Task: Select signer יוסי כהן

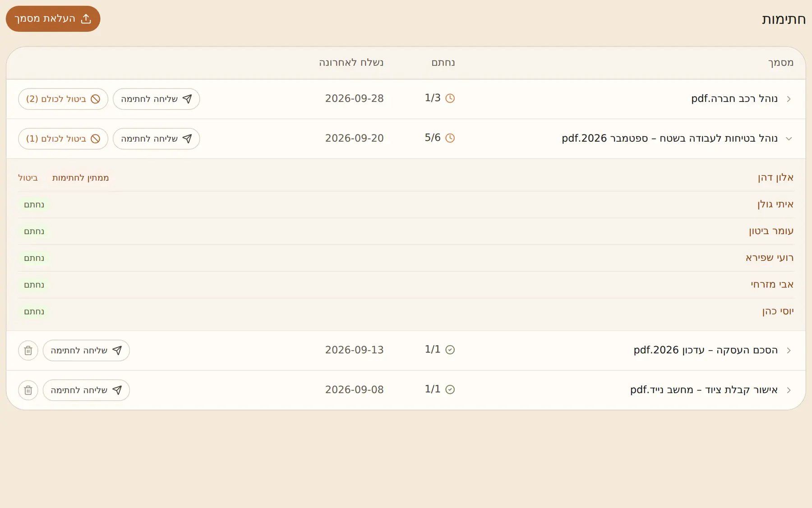Action: tap(778, 311)
